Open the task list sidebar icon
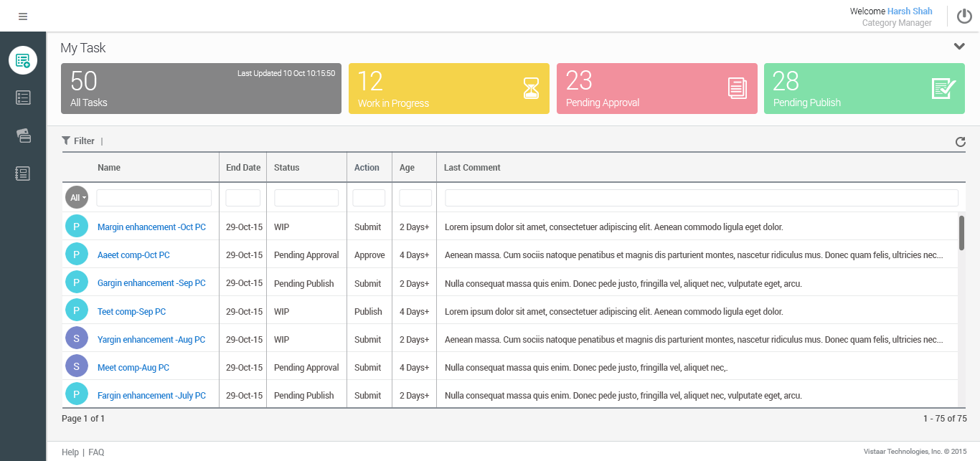The image size is (980, 461). 23,98
